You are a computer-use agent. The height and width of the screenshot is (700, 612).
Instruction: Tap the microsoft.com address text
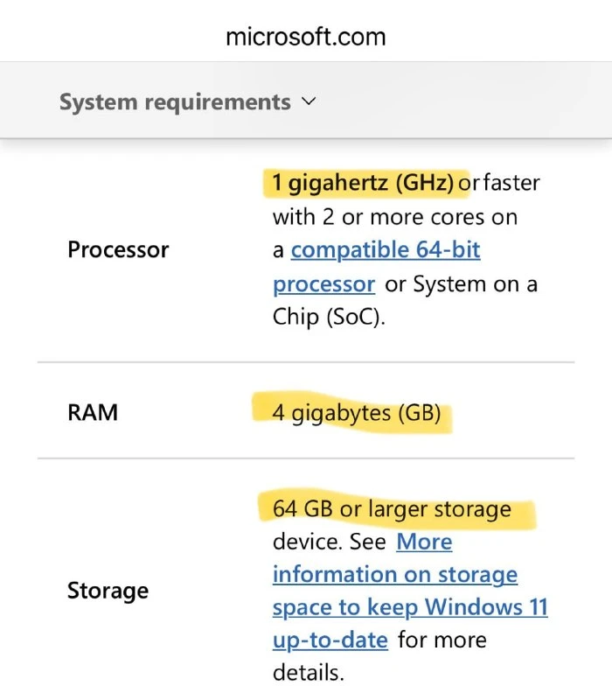tap(305, 37)
